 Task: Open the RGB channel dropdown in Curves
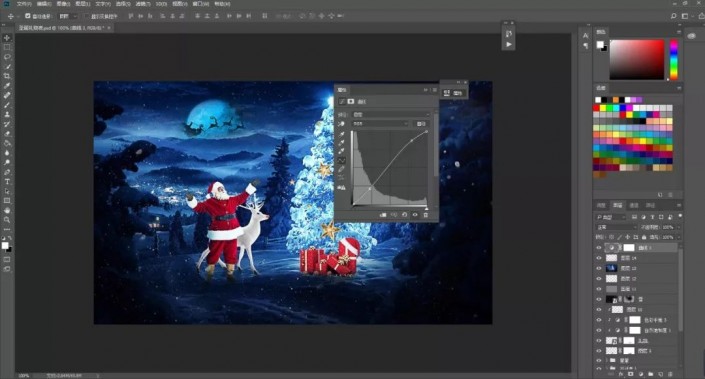tap(380, 124)
